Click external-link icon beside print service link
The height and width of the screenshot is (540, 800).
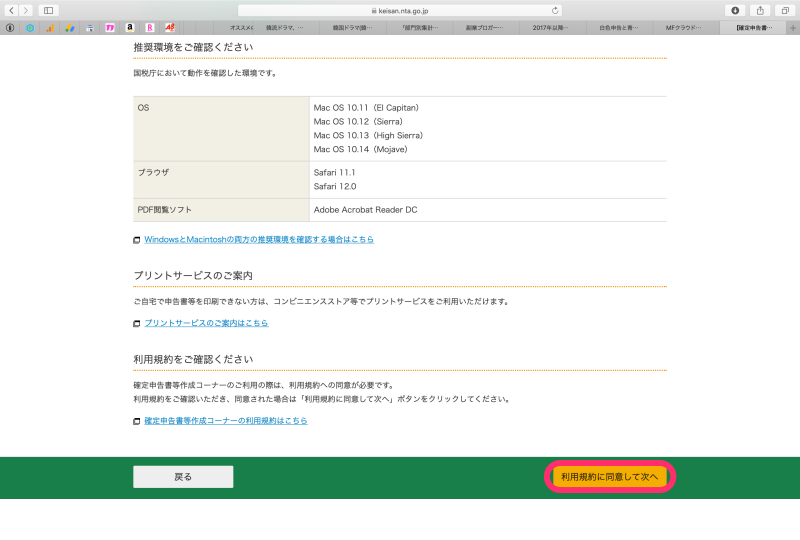pyautogui.click(x=137, y=324)
